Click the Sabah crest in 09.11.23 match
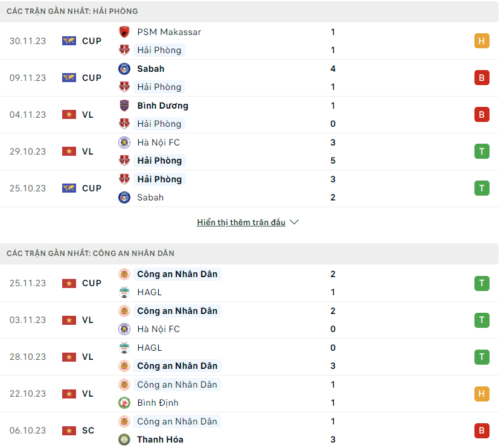Image resolution: width=501 pixels, height=448 pixels. point(124,69)
